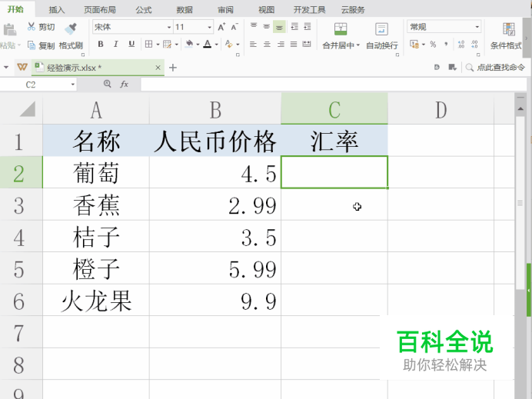This screenshot has height=399, width=532.
Task: Toggle Bold formatting
Action: pyautogui.click(x=101, y=44)
